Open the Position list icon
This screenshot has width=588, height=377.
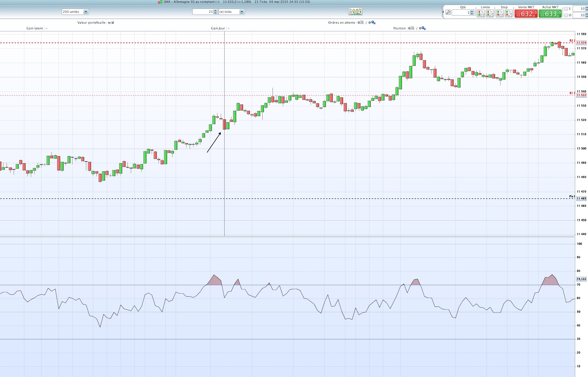[x=412, y=28]
